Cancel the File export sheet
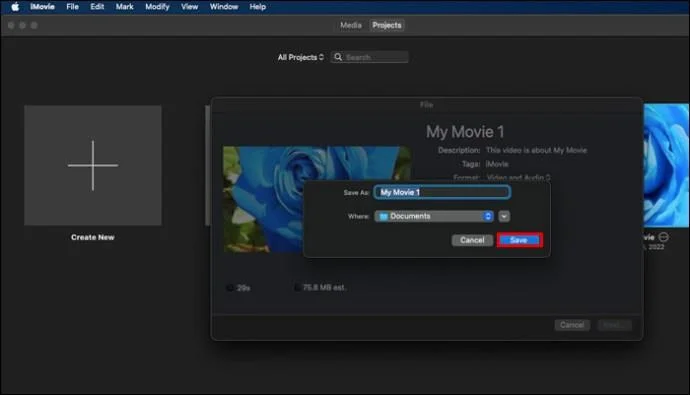The width and height of the screenshot is (690, 395). [x=572, y=325]
